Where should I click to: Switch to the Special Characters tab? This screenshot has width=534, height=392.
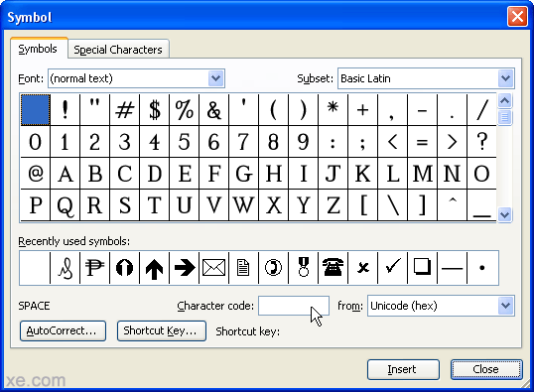point(118,50)
